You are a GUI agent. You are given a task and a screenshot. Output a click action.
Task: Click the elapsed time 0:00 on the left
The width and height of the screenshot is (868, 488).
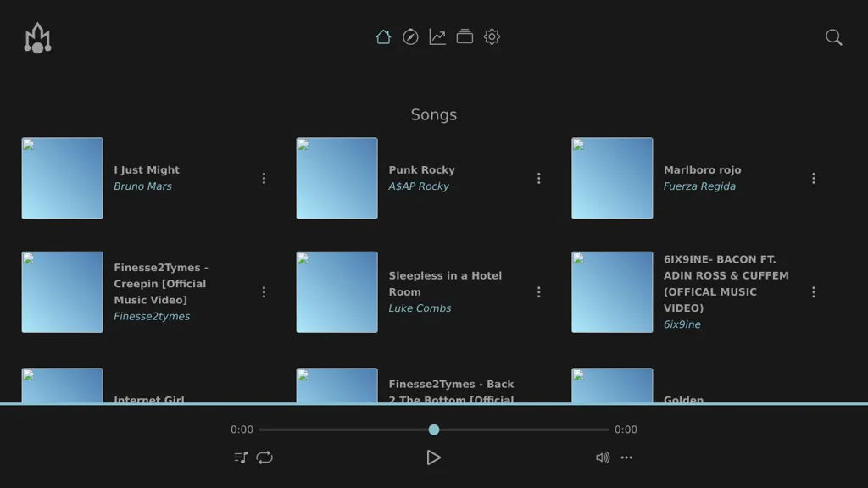click(x=242, y=430)
